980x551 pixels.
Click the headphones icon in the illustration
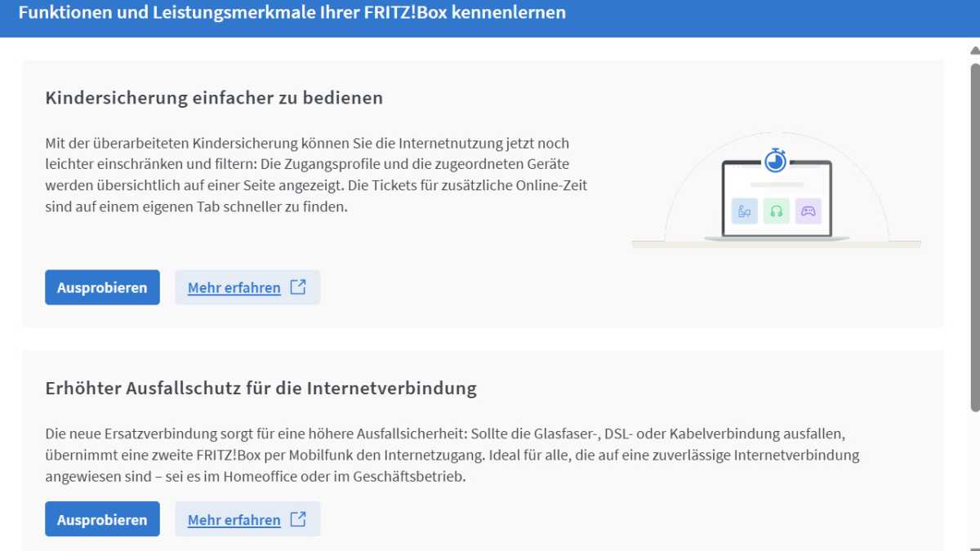coord(776,211)
